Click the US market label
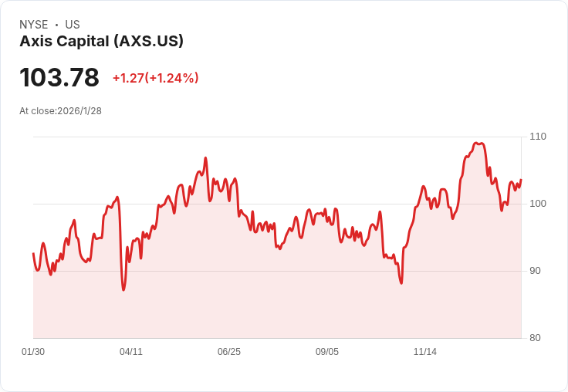 pos(73,25)
